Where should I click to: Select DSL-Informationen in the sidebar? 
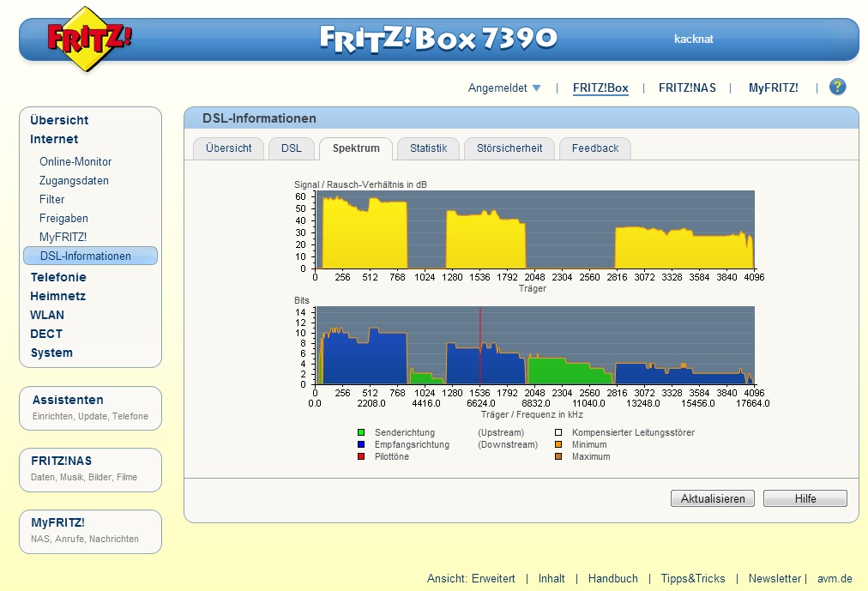pyautogui.click(x=90, y=256)
